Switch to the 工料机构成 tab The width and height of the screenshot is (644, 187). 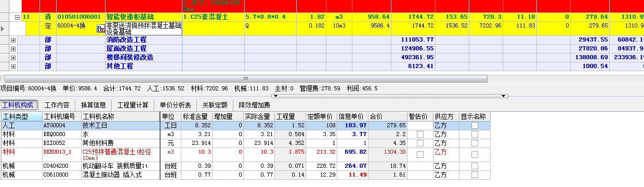coord(18,105)
